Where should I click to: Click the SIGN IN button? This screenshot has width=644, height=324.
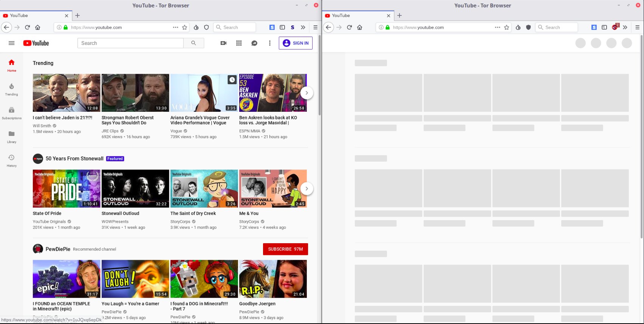[x=296, y=43]
